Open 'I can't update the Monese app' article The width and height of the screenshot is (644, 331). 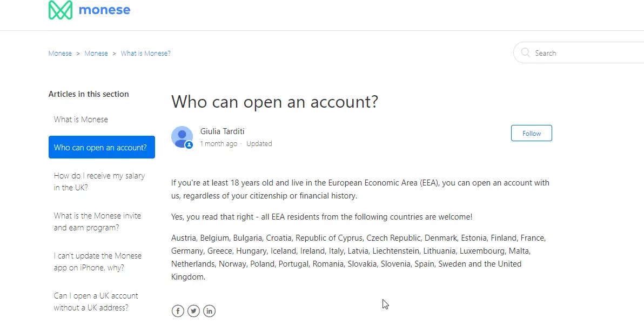98,262
